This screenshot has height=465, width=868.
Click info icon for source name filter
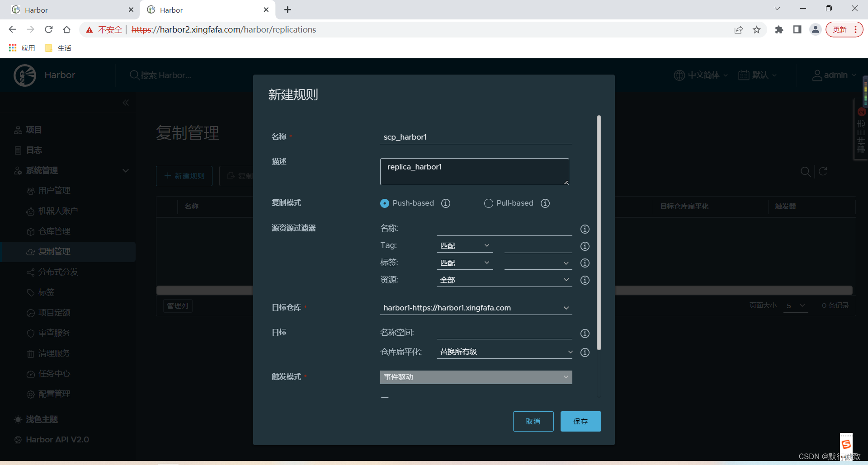(x=585, y=229)
